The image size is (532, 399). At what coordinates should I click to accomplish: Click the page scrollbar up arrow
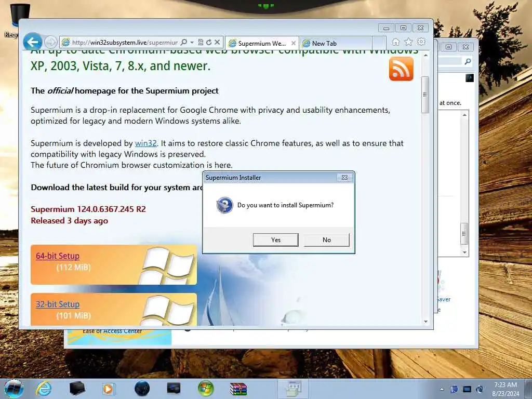pyautogui.click(x=425, y=55)
